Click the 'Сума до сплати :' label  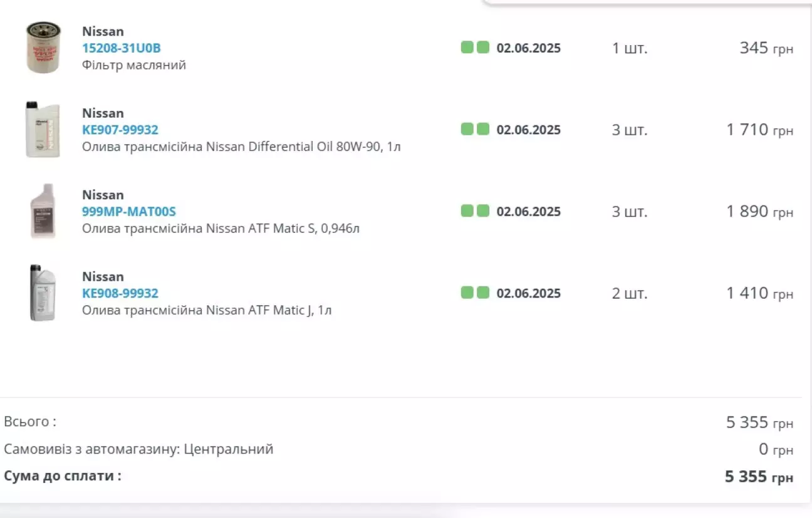tap(63, 476)
